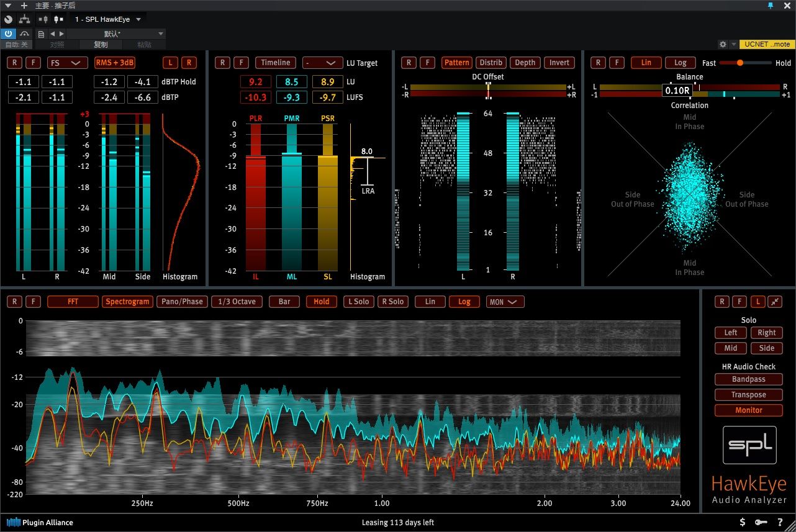Open the dollar sign purchase icon

(743, 522)
